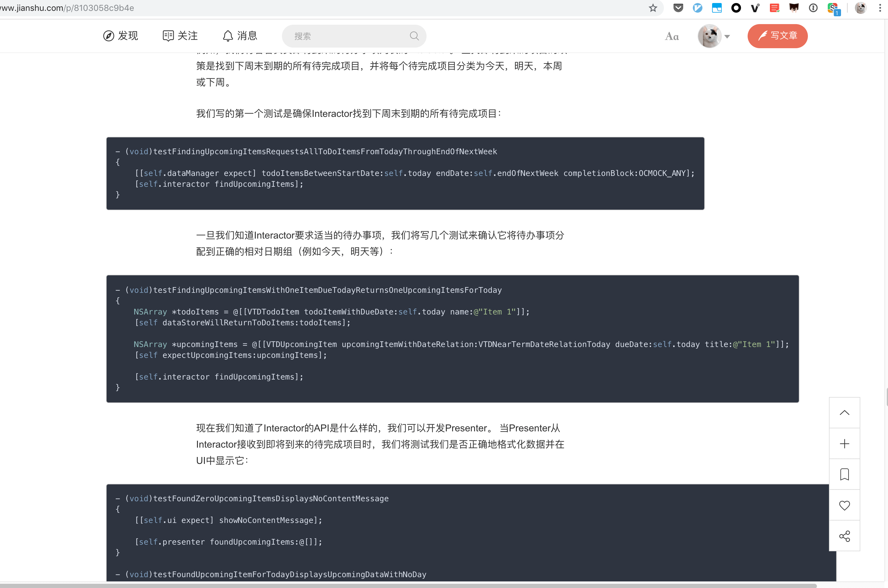888x588 pixels.
Task: Click the 写文章 button
Action: [x=777, y=36]
